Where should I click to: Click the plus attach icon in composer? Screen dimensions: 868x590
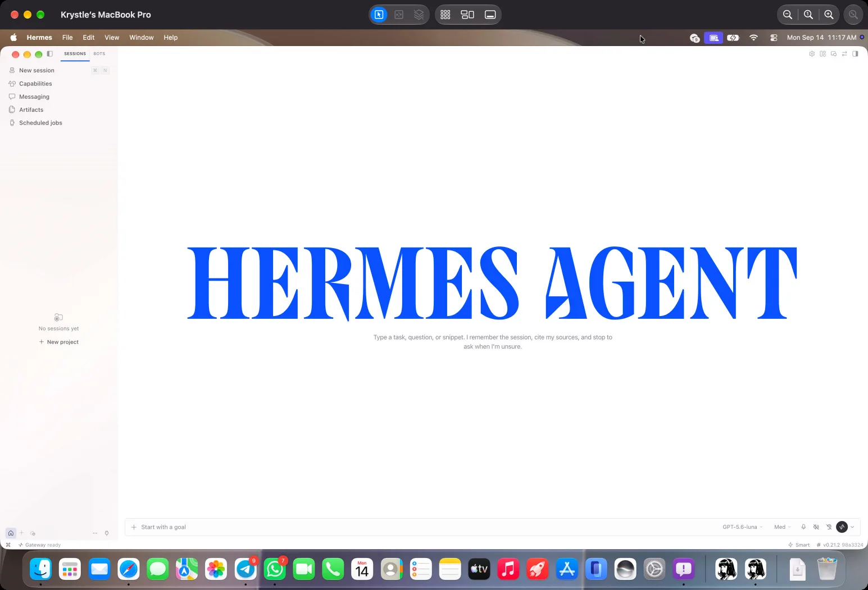pyautogui.click(x=134, y=527)
